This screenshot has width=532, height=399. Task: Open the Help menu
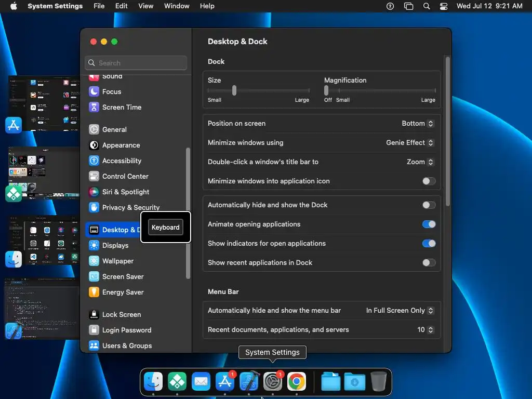pos(207,6)
